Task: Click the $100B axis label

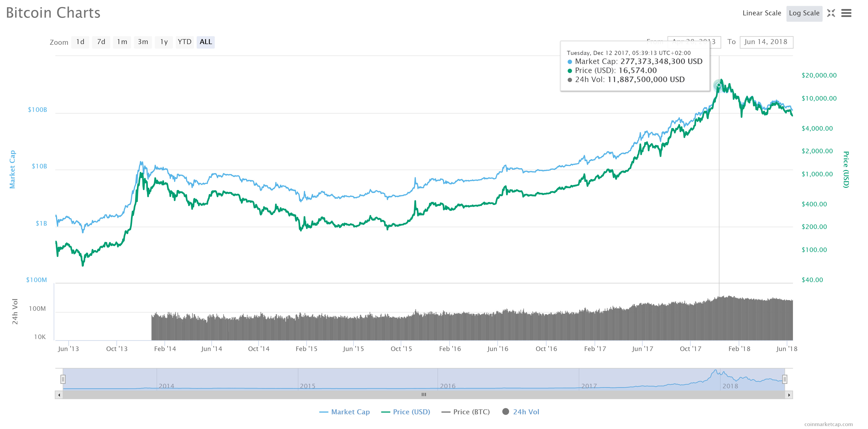Action: 37,110
